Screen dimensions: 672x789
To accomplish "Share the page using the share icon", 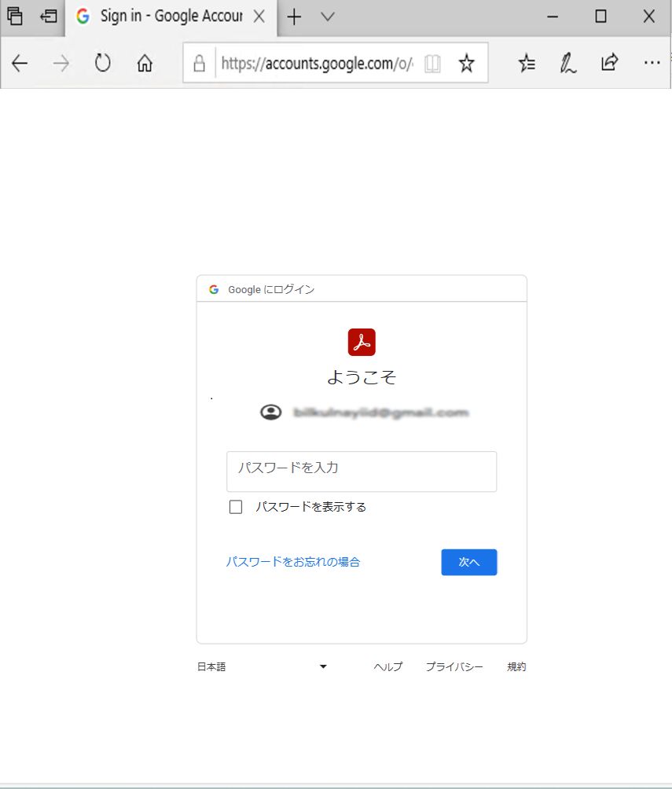I will coord(610,63).
